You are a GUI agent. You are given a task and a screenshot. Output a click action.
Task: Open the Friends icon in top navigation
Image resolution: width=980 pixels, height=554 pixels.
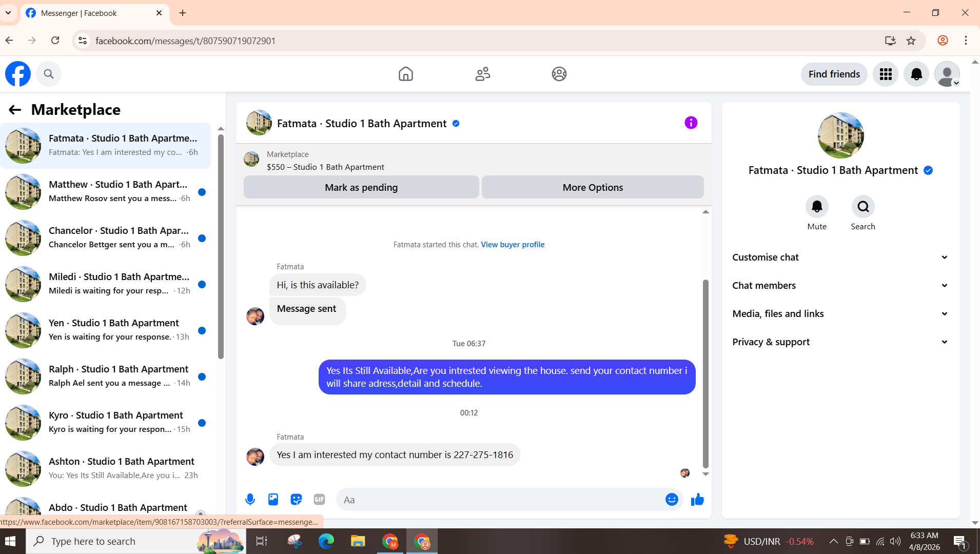pos(482,74)
